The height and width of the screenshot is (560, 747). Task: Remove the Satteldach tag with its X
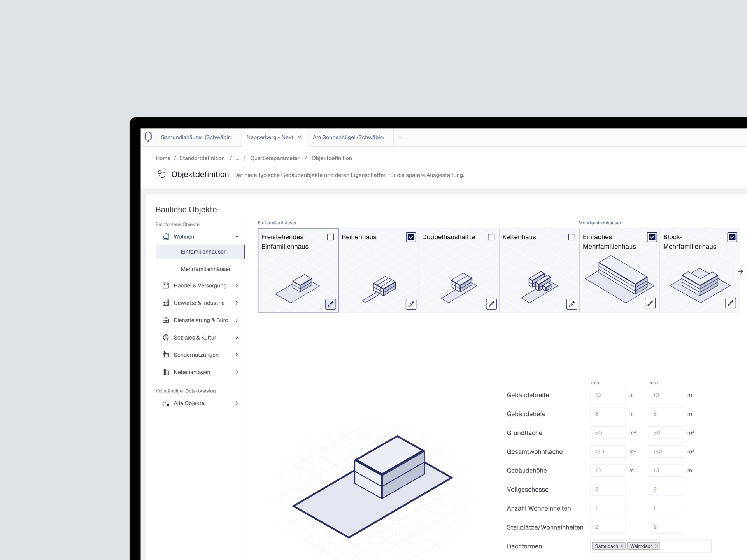click(x=622, y=546)
